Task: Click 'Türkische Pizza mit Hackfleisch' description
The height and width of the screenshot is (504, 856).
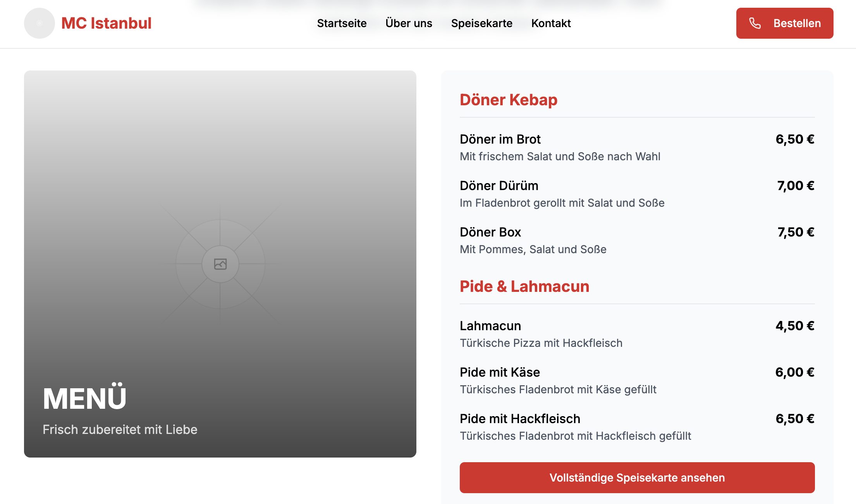Action: (541, 343)
